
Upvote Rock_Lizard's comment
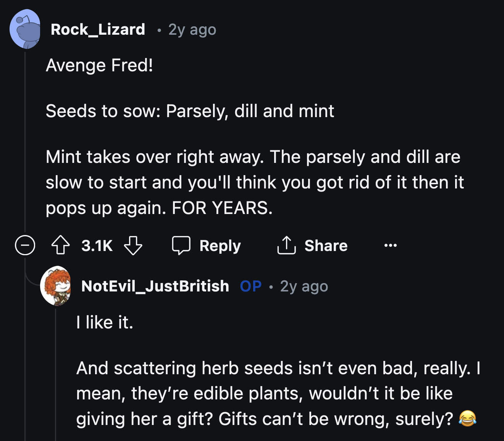pos(61,245)
